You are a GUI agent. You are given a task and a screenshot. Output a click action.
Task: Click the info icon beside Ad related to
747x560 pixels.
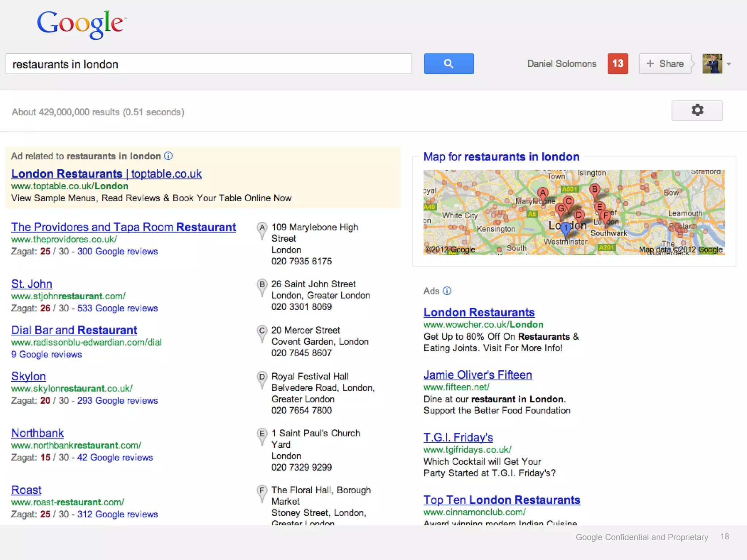click(168, 156)
